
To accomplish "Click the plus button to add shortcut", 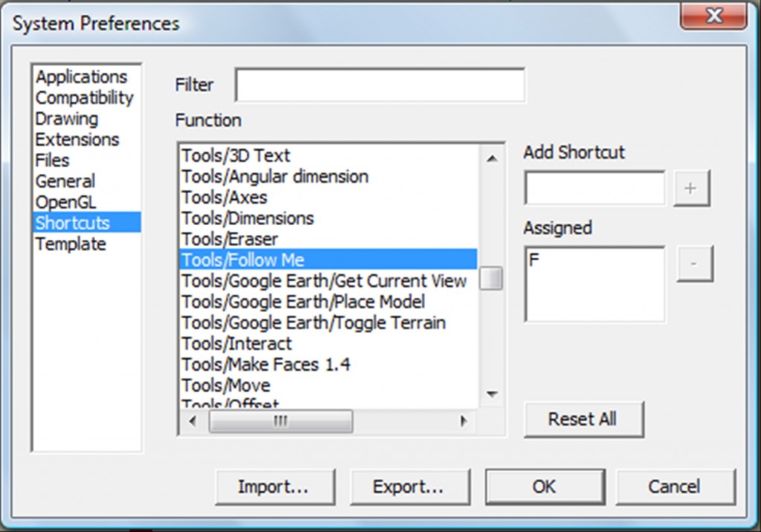I will (x=691, y=189).
